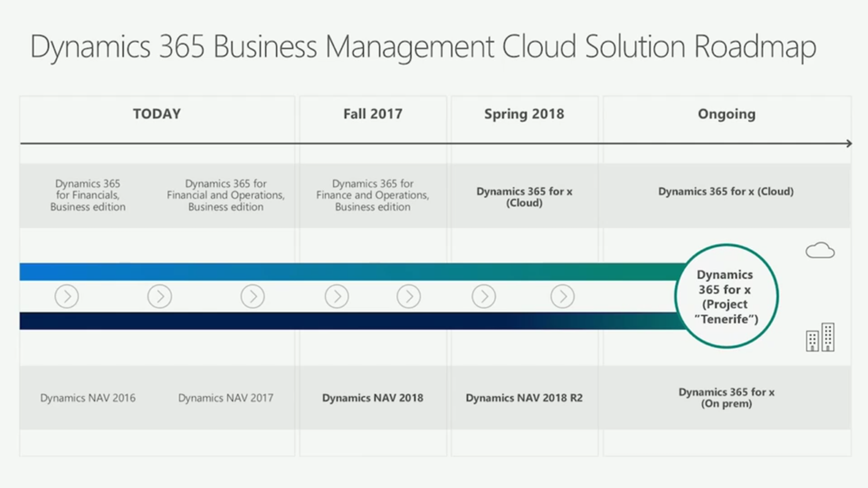Select the Spring 2018 column heading
868x488 pixels.
pyautogui.click(x=524, y=114)
